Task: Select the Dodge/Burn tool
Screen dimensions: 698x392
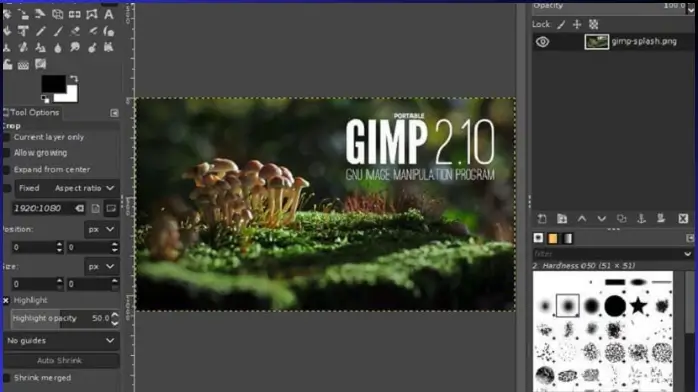Action: tap(92, 48)
